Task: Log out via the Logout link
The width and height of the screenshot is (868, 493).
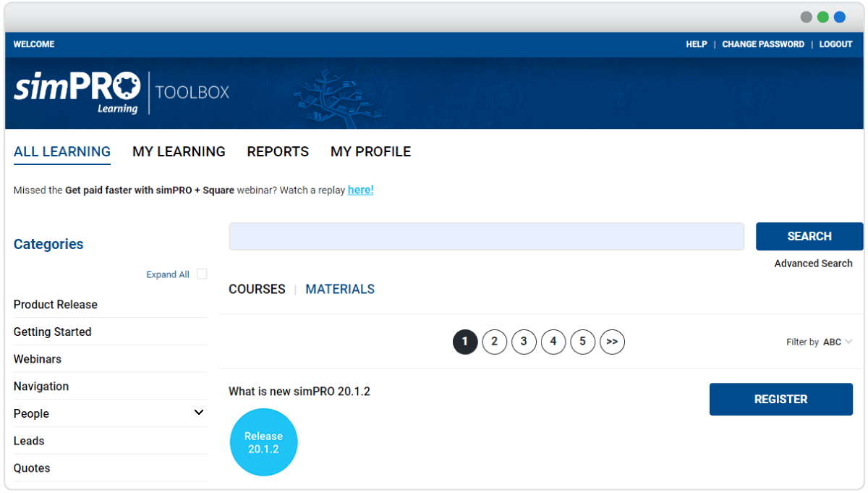Action: [835, 44]
